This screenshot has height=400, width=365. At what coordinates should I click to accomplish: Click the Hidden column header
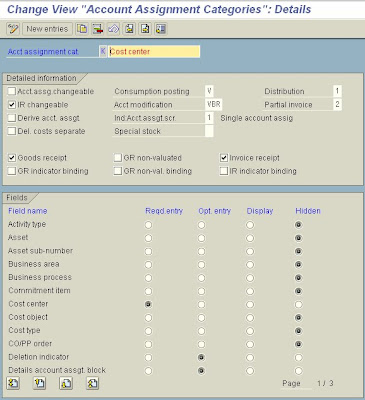click(x=308, y=211)
